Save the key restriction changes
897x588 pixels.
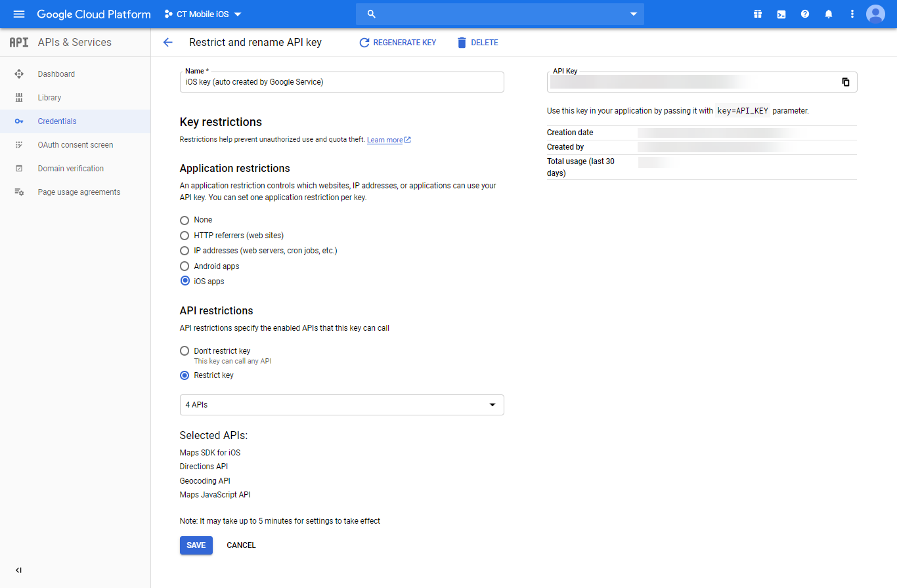tap(196, 545)
